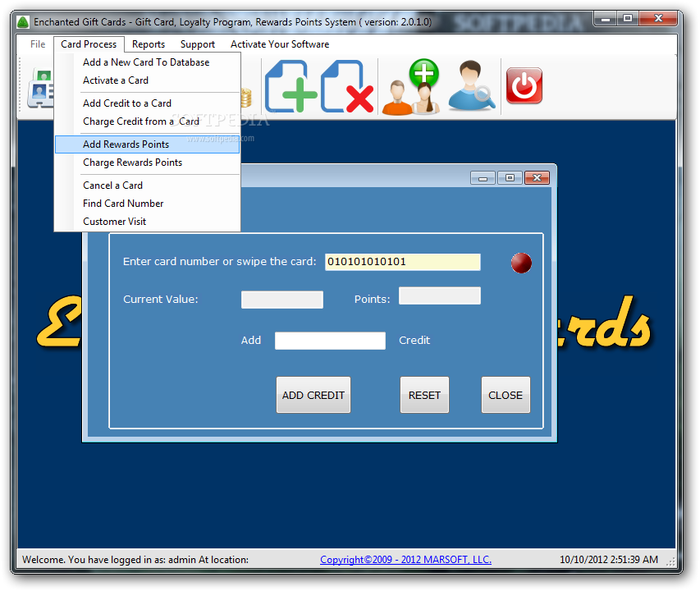Minimize the inner credit dialog window
700x591 pixels.
coord(483,178)
